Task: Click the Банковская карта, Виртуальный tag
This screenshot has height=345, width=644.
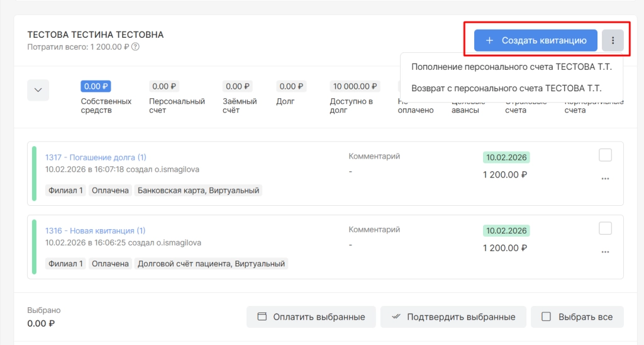Action: 198,190
